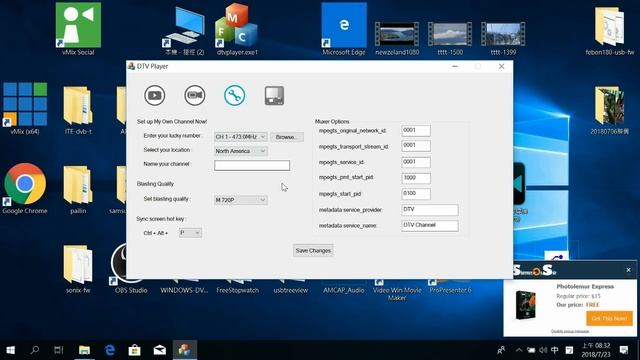Screen dimensions: 640x360
Task: Select the dtvplayer.exe1 desktop icon
Action: [x=237, y=29]
